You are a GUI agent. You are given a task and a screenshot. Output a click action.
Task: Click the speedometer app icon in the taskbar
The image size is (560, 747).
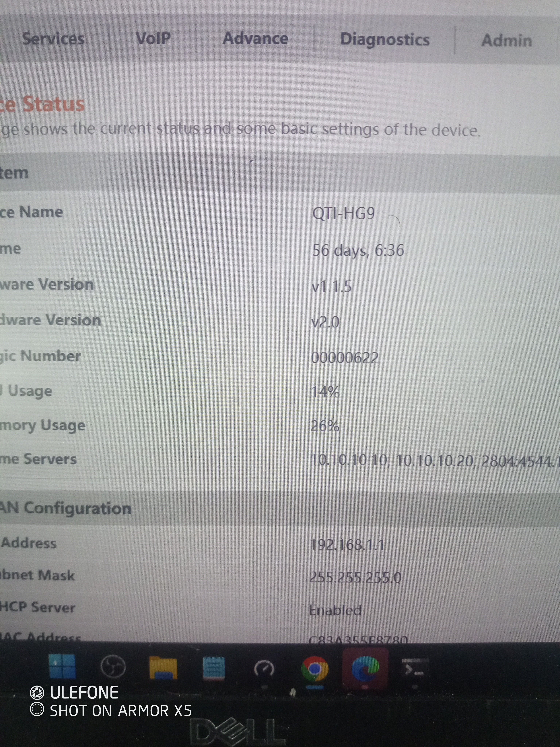264,668
